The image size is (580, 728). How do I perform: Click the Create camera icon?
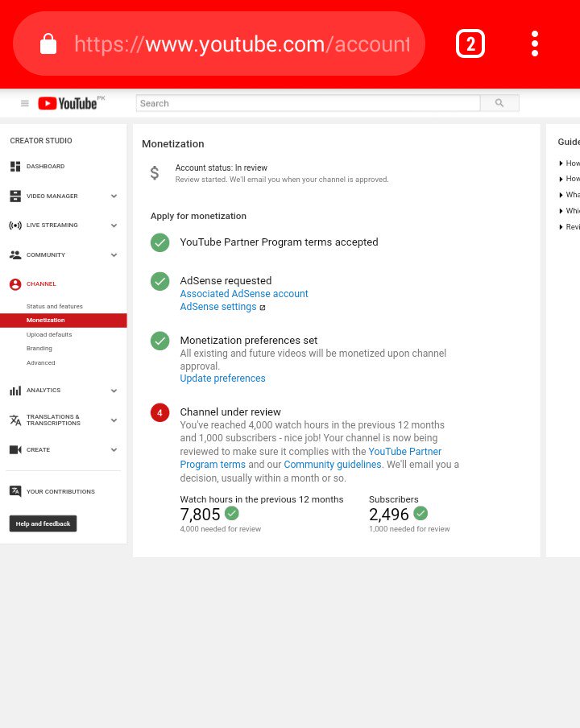click(x=15, y=449)
